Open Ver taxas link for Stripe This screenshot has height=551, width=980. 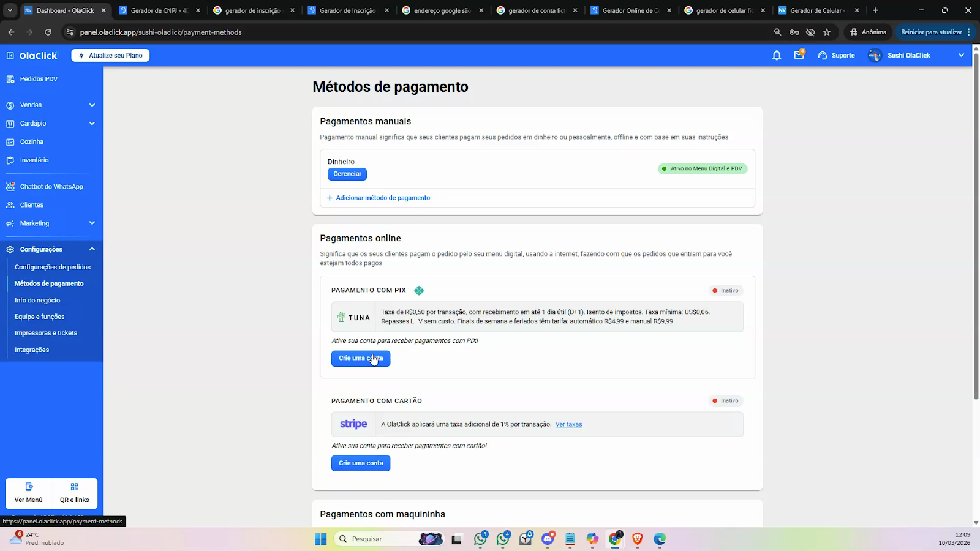pos(568,424)
